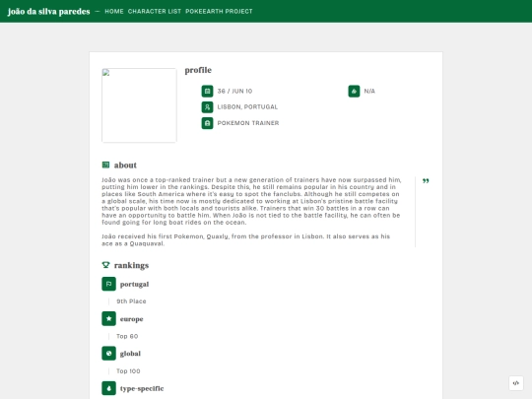Click the 'N/A' value text
Screen dimensions: 532x399
point(369,91)
